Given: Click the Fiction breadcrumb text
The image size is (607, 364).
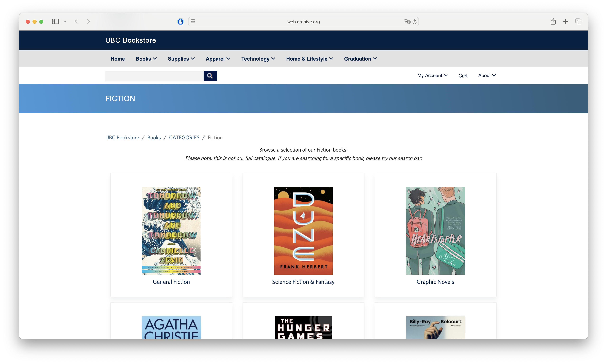Looking at the screenshot, I should pyautogui.click(x=215, y=138).
